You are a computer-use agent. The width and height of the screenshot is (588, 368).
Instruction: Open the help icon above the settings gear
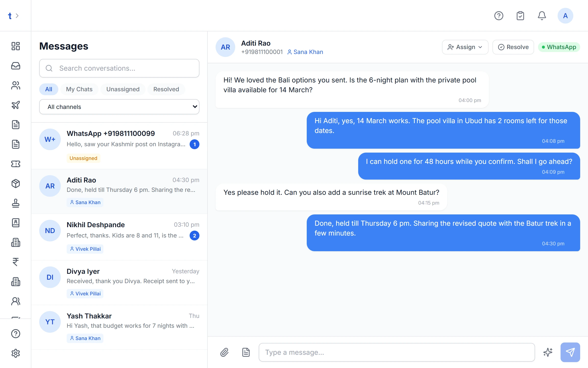point(16,334)
